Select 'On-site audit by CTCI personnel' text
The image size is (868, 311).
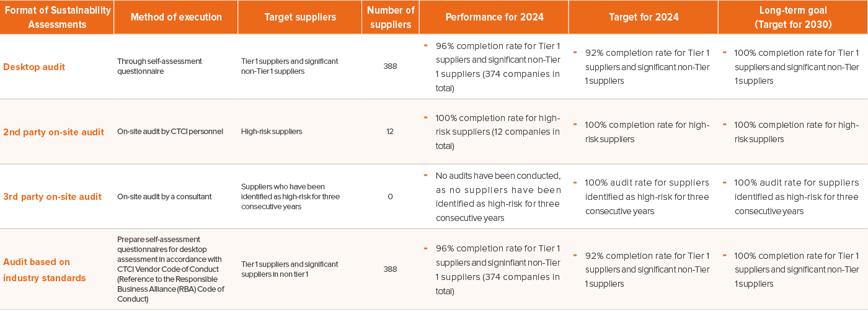[x=170, y=132]
